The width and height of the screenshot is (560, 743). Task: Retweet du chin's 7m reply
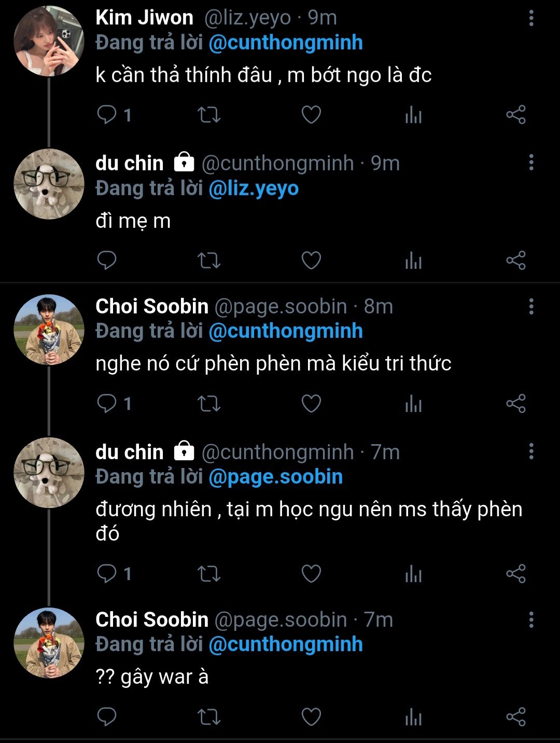tap(209, 574)
